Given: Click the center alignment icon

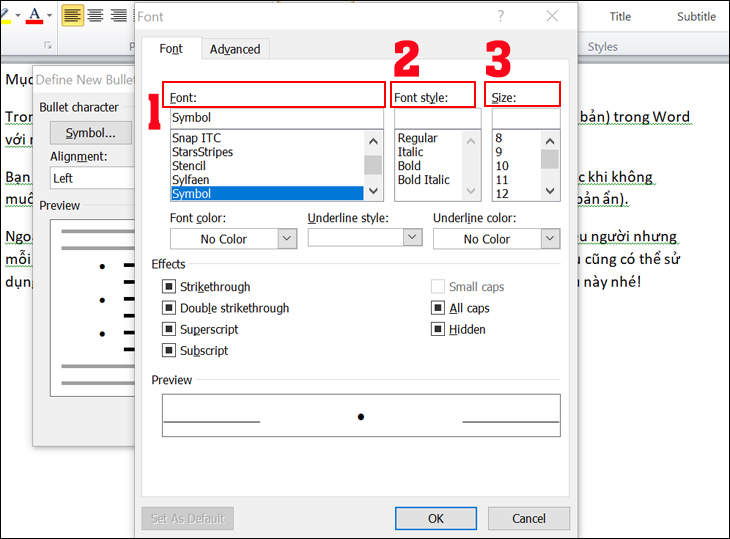Looking at the screenshot, I should click(95, 15).
